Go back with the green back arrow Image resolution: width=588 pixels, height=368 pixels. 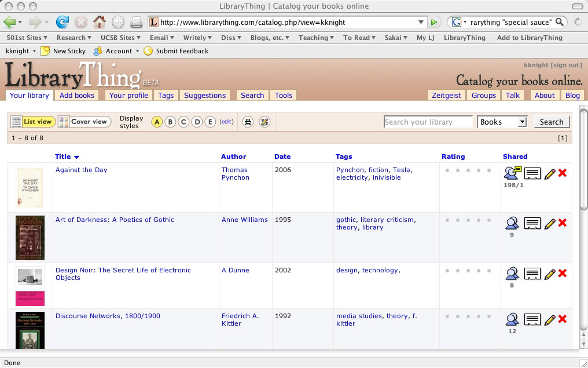click(x=9, y=23)
